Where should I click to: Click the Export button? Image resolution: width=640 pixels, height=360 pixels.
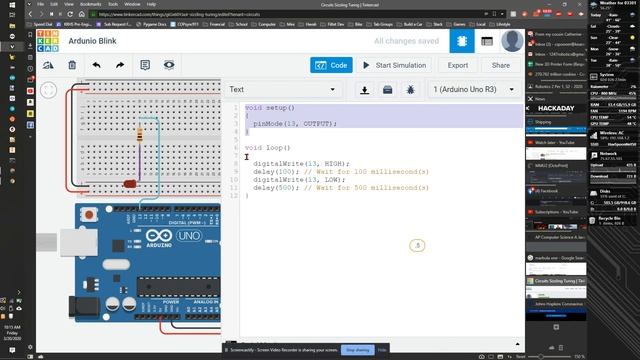coord(458,65)
